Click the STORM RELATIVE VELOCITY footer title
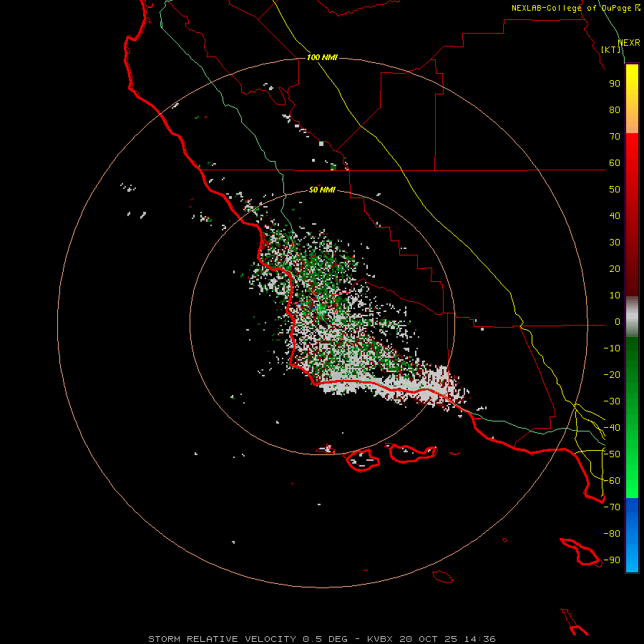Screen dimensions: 644x644 click(222, 639)
